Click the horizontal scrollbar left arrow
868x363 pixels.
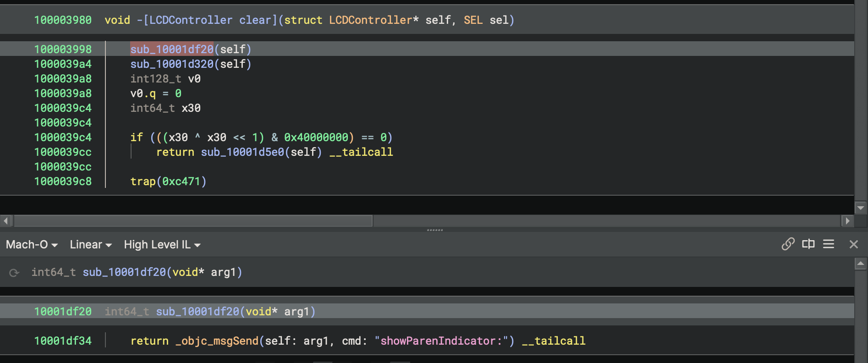6,221
